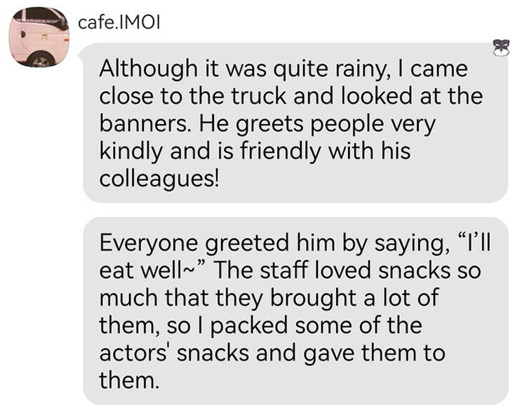This screenshot has width=520, height=420.
Task: Click the quoted text "I'll" in the second bubble
Action: pyautogui.click(x=483, y=243)
